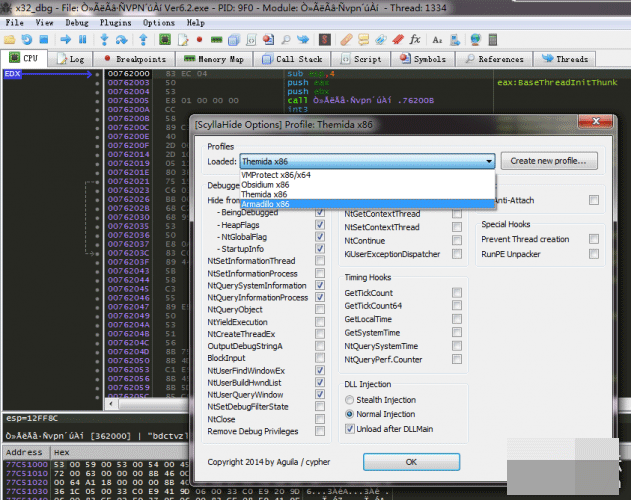The width and height of the screenshot is (631, 500).
Task: Open functions via the fx icon
Action: click(x=415, y=39)
